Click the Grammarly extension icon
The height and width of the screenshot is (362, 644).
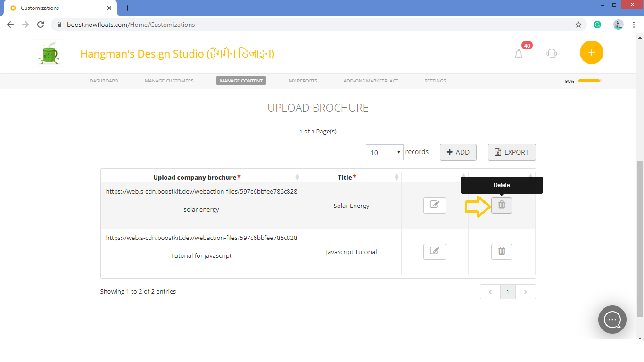[597, 24]
